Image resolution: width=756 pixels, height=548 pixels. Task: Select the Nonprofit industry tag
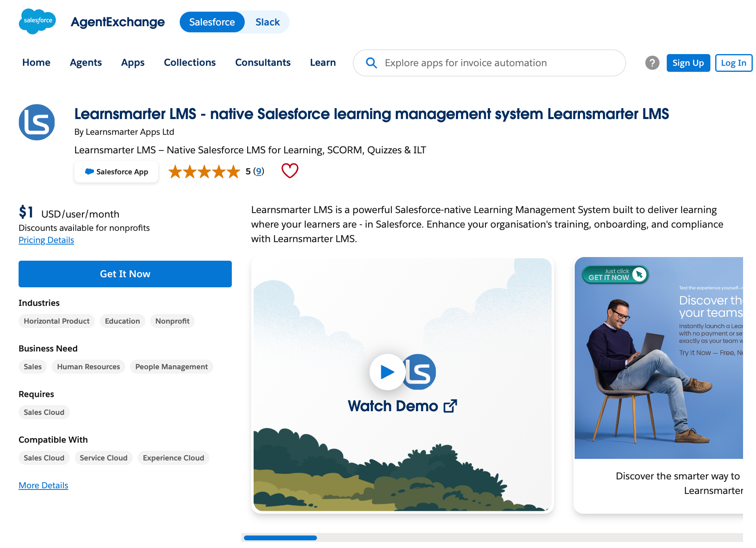172,321
